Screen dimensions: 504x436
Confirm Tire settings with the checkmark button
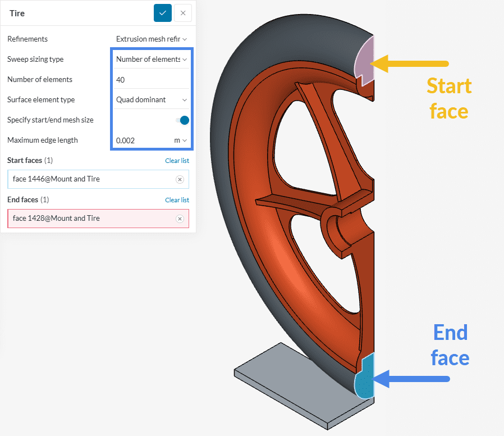(163, 13)
